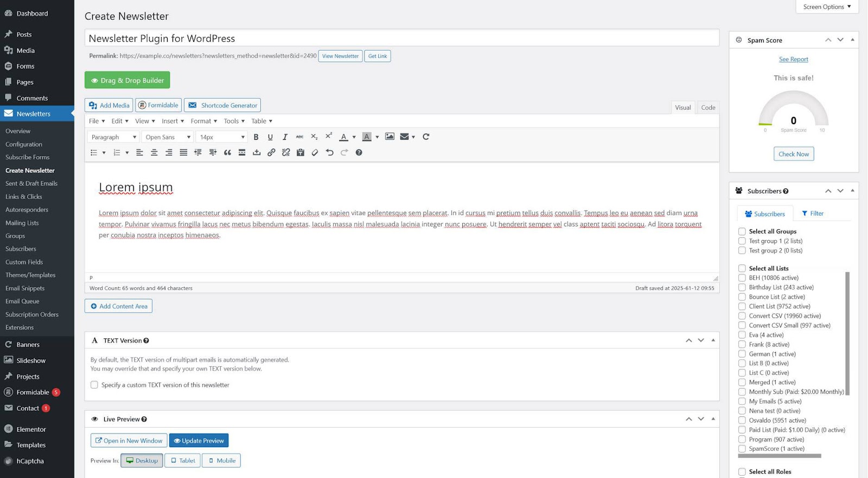Apply subscript formatting
Screen dimensions: 868x478
coord(314,137)
